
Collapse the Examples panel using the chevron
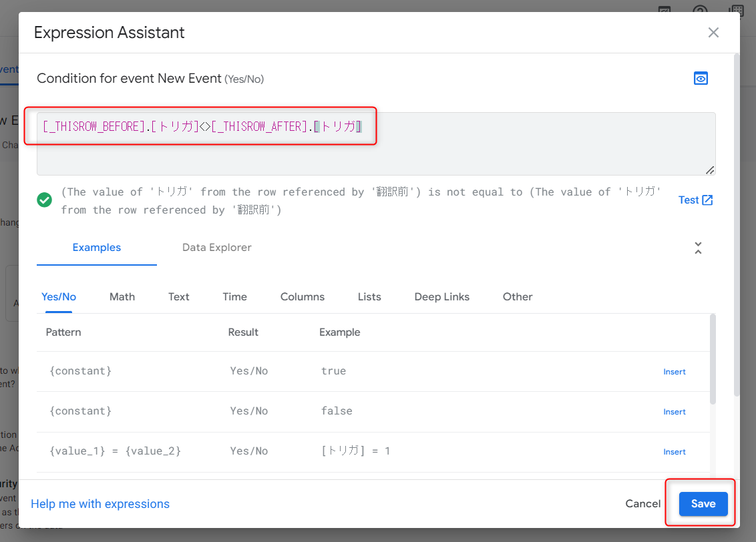[x=698, y=248]
